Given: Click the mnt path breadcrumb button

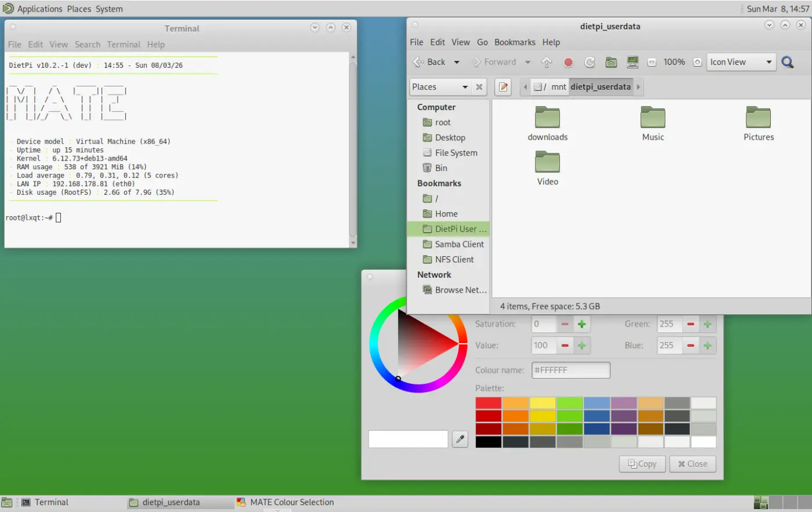Looking at the screenshot, I should [x=558, y=87].
